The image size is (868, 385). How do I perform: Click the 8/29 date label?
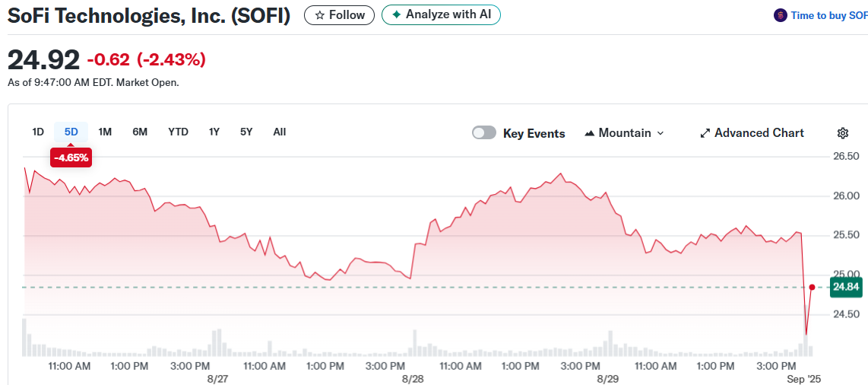click(x=607, y=380)
